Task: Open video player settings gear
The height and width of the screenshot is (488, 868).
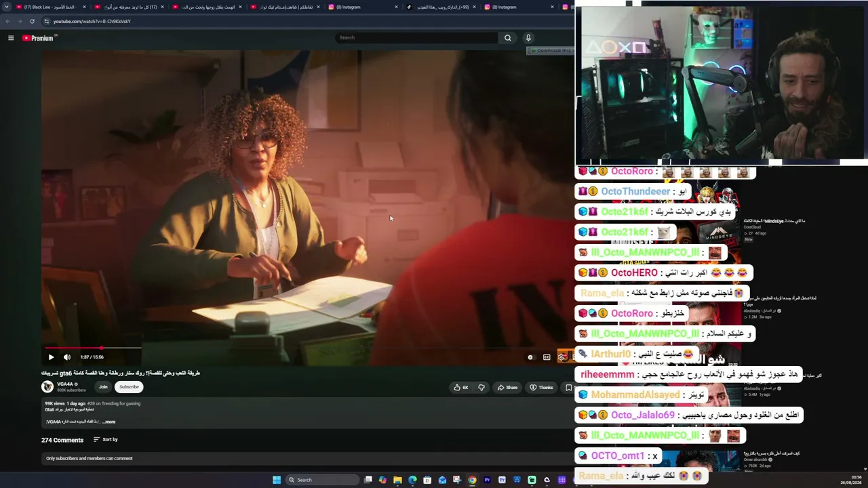Action: coord(561,357)
